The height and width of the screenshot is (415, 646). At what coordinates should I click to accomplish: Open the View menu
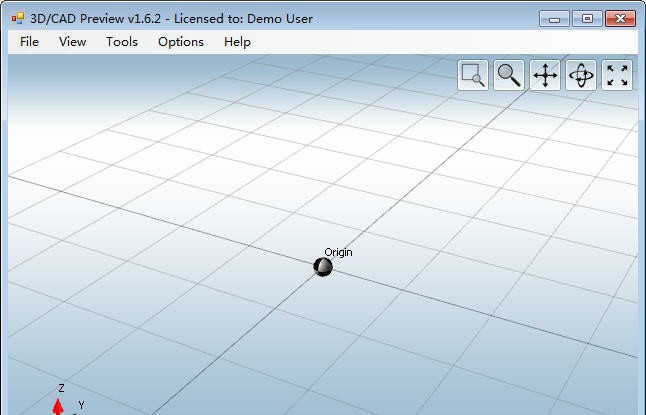(x=73, y=42)
